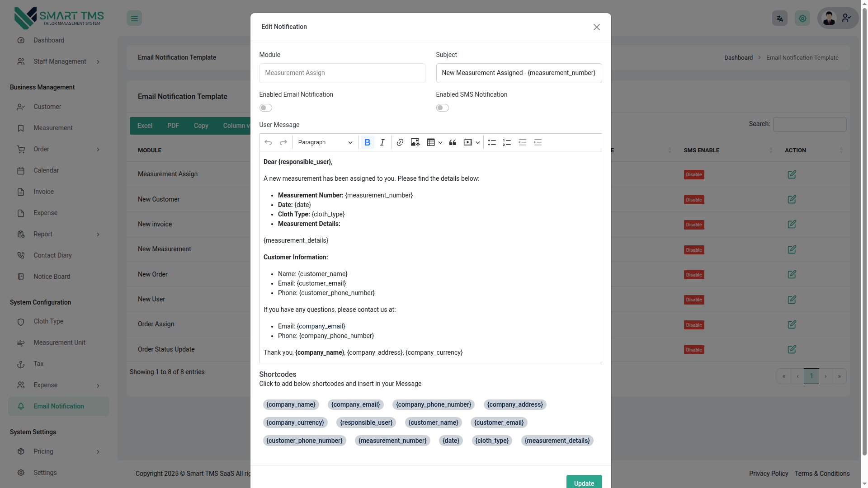Enable the Email Notification toggle
Viewport: 868px width, 488px height.
(265, 108)
